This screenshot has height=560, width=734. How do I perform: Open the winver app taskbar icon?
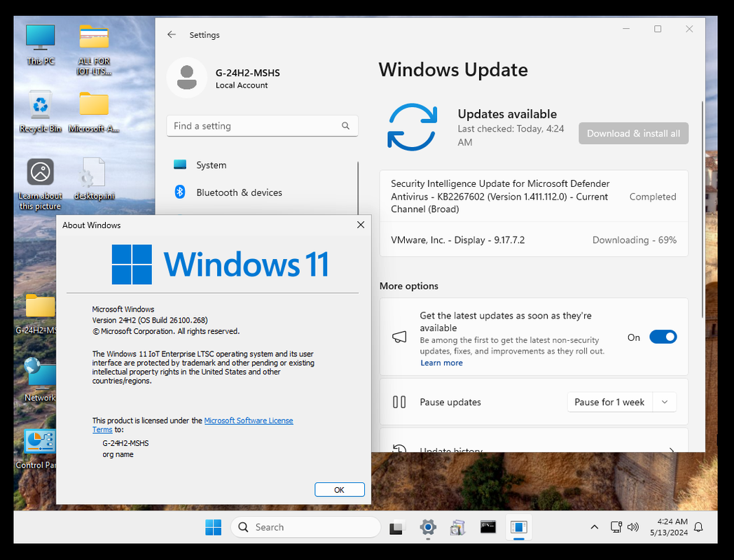[519, 527]
